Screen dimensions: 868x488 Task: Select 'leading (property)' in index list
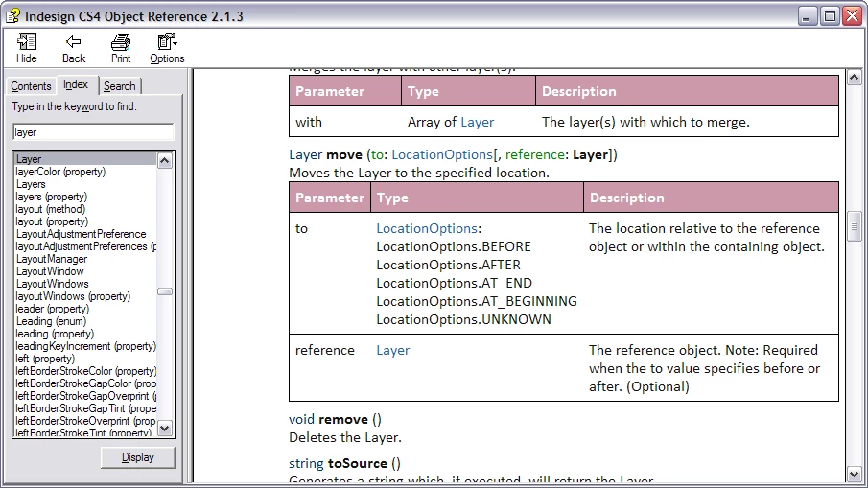click(x=55, y=334)
